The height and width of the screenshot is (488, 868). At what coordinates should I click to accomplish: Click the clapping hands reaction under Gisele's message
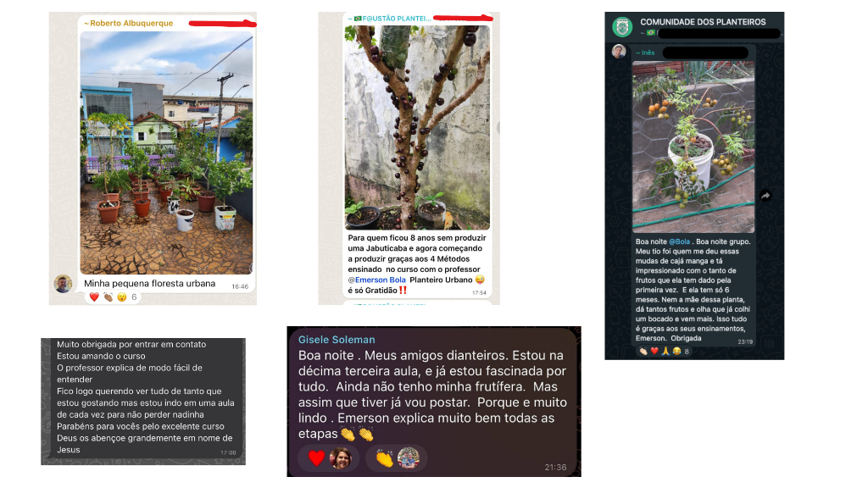[384, 458]
